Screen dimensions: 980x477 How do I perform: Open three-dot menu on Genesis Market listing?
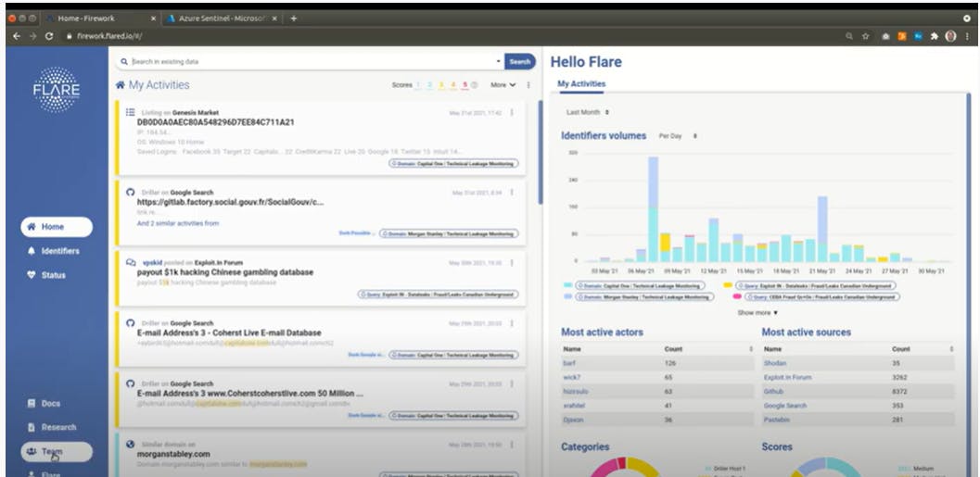click(512, 113)
